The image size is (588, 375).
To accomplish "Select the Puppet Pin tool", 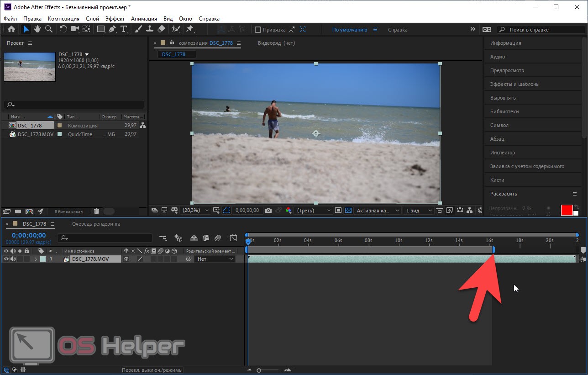I will point(189,29).
